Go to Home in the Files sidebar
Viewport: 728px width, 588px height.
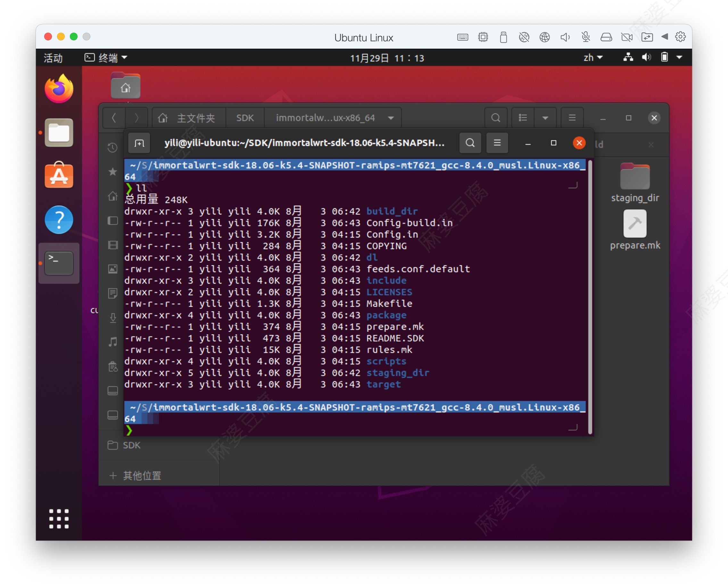coord(112,196)
